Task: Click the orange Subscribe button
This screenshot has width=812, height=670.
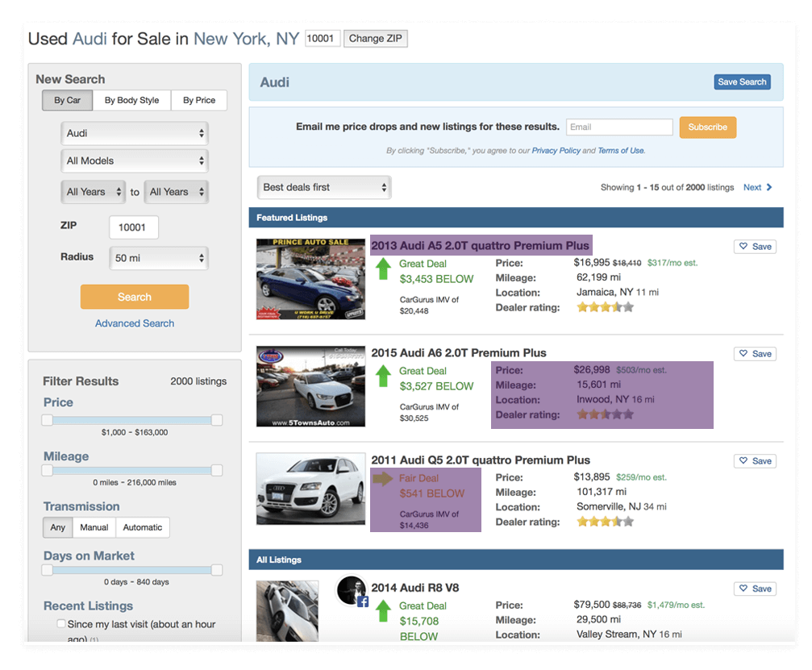Action: 707,127
